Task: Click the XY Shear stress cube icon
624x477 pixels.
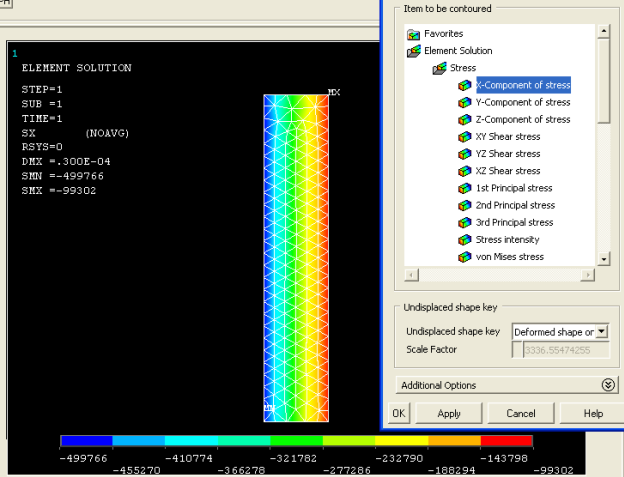Action: pos(464,136)
